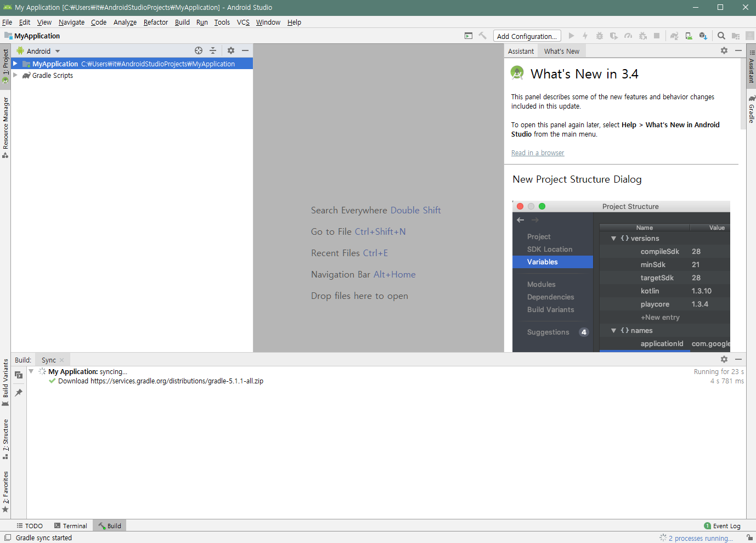Click Scroll from Source target icon

pos(199,50)
